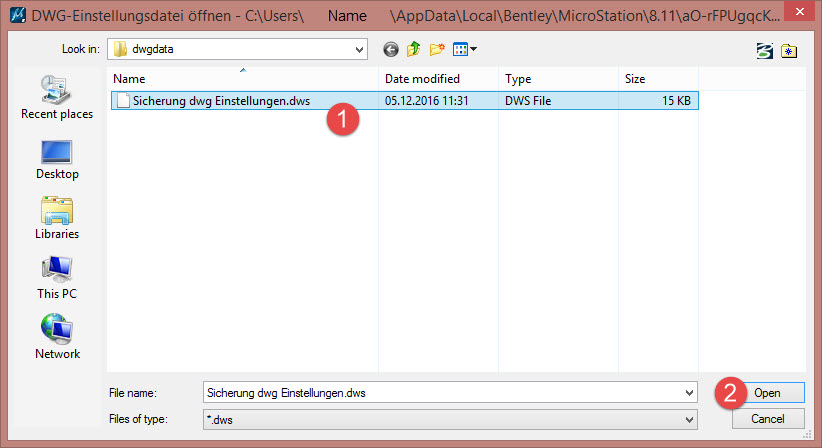Click the 05.12.2016 11:31 date cell

(426, 101)
